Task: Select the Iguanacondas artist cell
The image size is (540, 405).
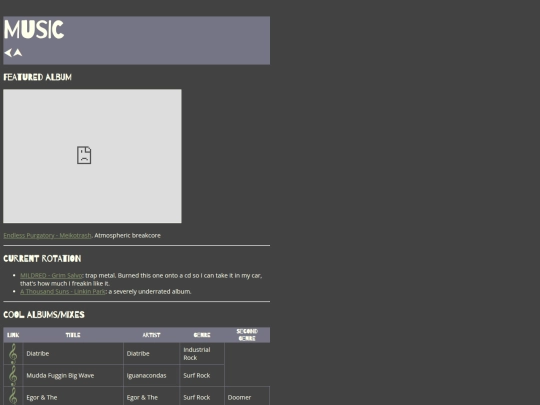Action: click(152, 375)
